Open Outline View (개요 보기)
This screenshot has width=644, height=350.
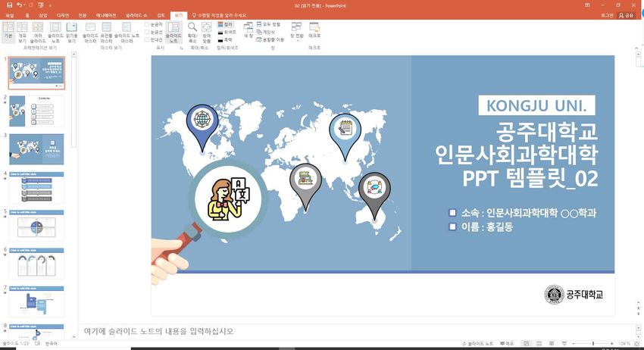(x=22, y=33)
